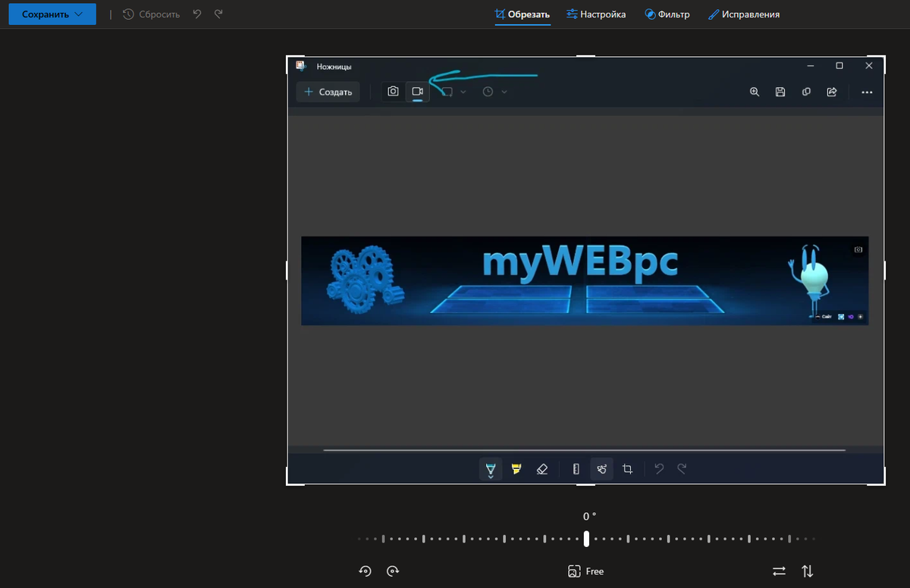This screenshot has height=588, width=910.
Task: Click the zoom magnifier icon in Ножницы
Action: click(755, 92)
